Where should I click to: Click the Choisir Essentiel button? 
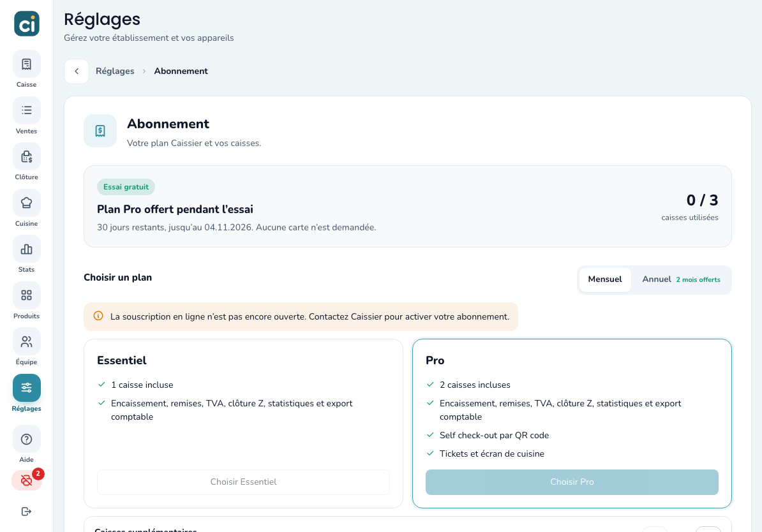[244, 482]
